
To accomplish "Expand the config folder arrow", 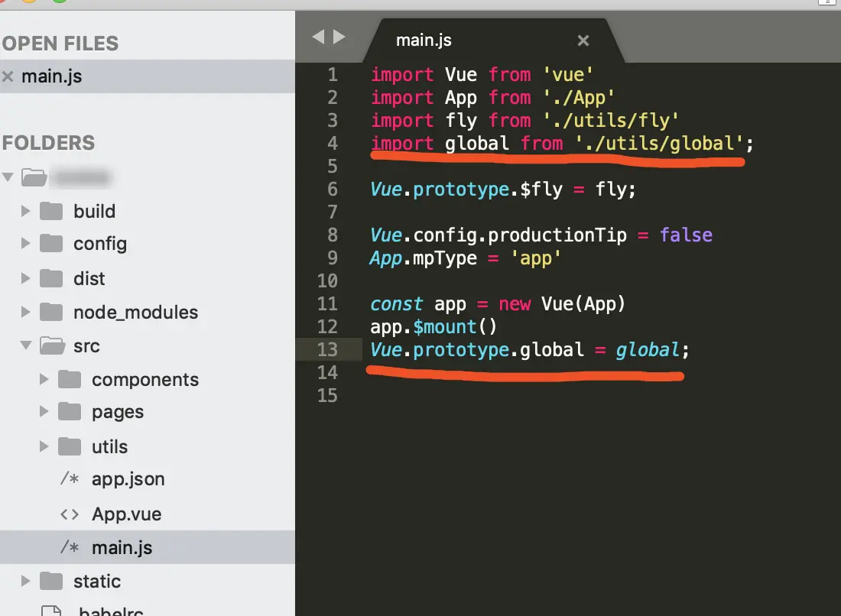I will pos(25,243).
